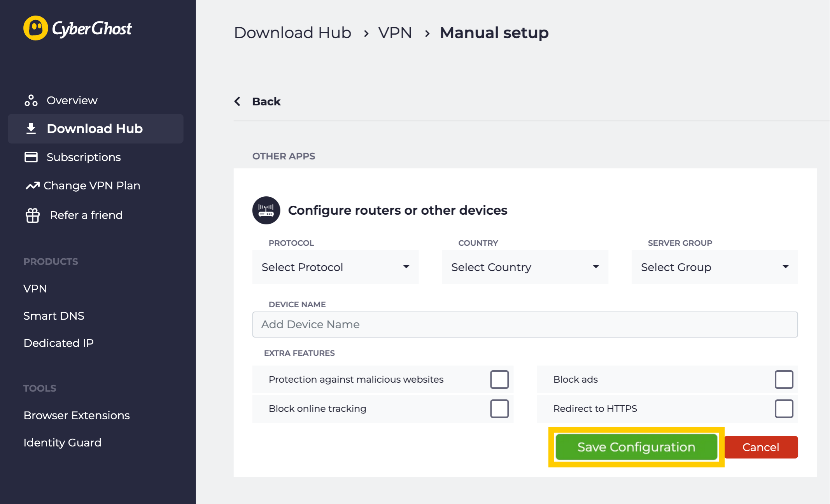Select Download Hub in the sidebar
This screenshot has height=504, width=830.
(x=95, y=129)
